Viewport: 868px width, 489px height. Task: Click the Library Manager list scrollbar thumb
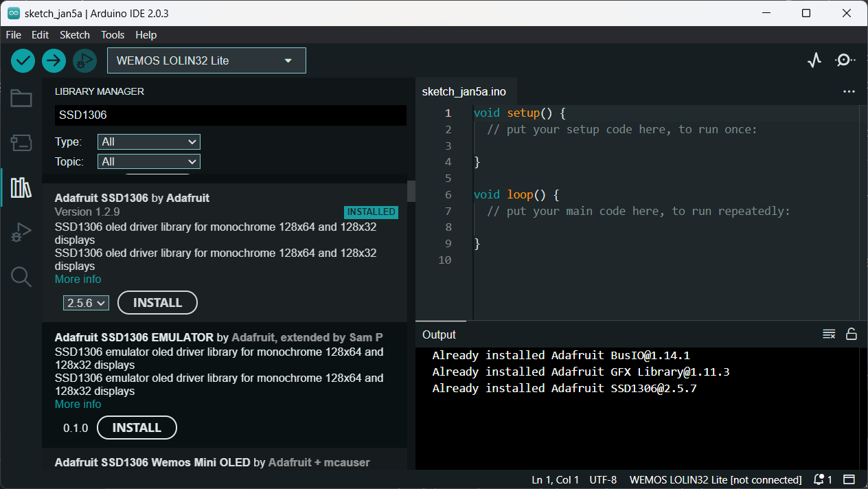point(411,191)
